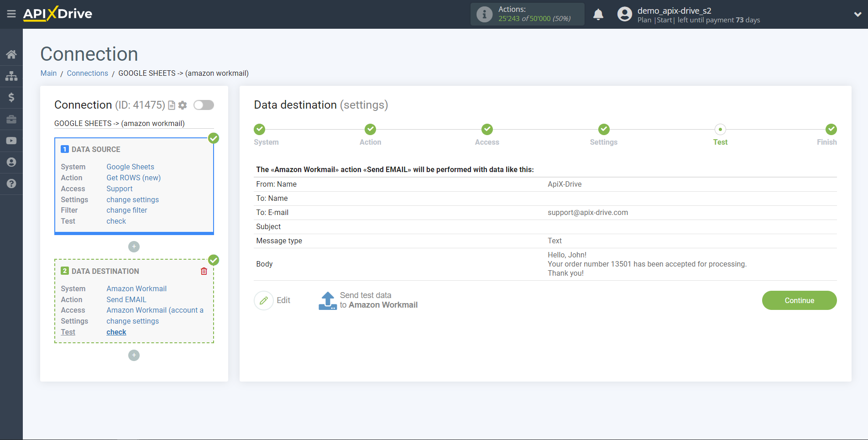Open the Amazon Workmail system link
868x440 pixels.
(136, 288)
